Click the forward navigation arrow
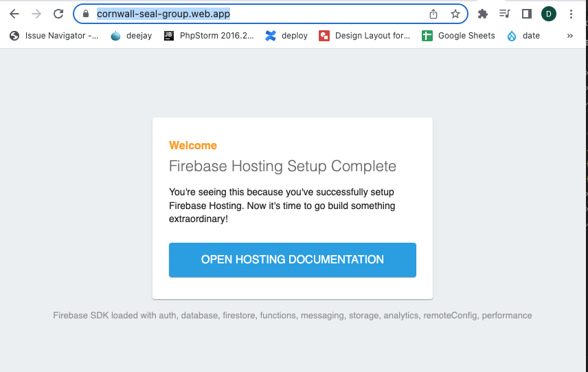This screenshot has width=588, height=372. (x=36, y=14)
